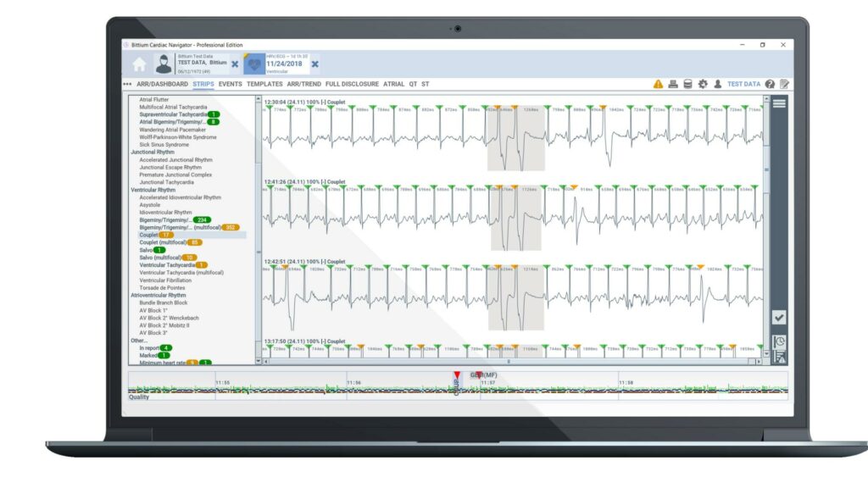Click the bottom report chart icon in sidebar
868x488 pixels.
(x=780, y=357)
